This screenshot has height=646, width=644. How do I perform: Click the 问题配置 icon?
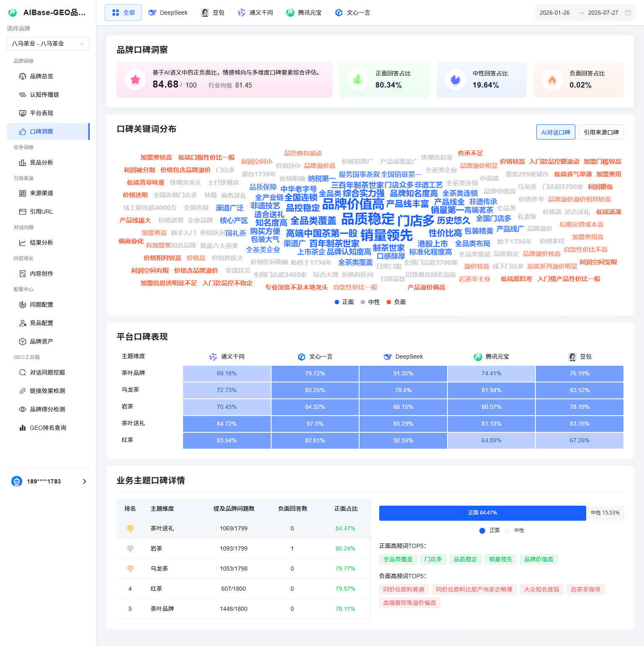point(23,305)
